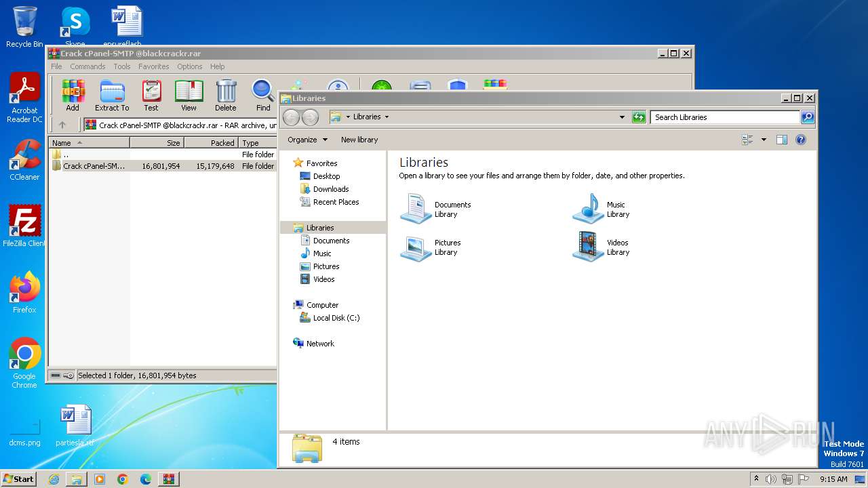
Task: Open the Music Library icon
Action: coord(588,208)
